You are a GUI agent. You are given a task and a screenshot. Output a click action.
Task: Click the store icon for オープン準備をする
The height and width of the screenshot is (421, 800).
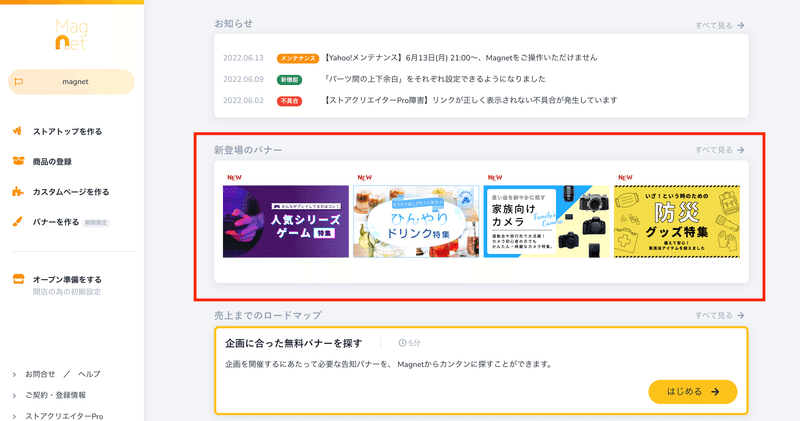click(x=18, y=279)
